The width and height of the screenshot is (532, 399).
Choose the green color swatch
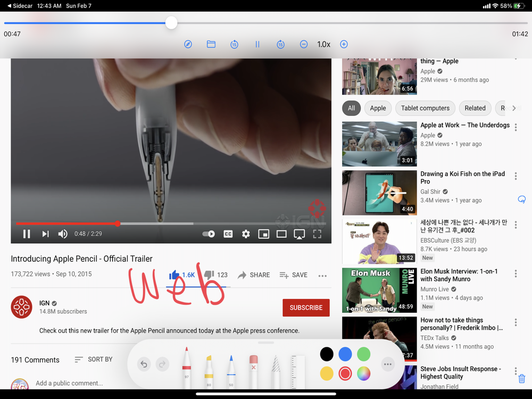[x=363, y=354]
